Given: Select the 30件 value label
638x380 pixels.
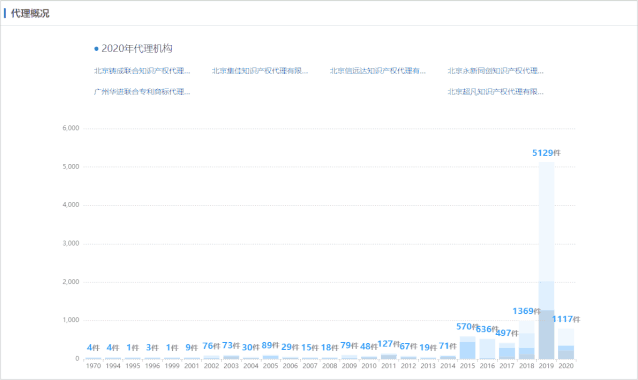Looking at the screenshot, I should pos(251,347).
